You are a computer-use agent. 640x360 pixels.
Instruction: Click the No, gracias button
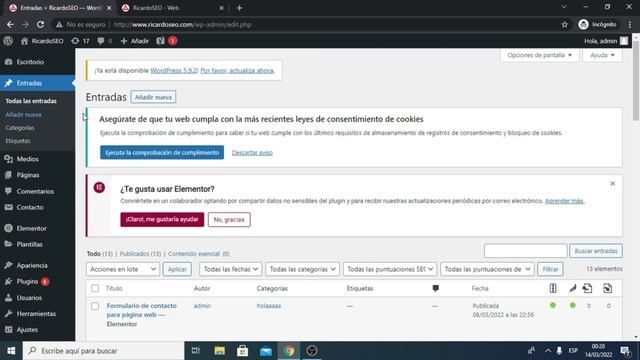pos(229,220)
